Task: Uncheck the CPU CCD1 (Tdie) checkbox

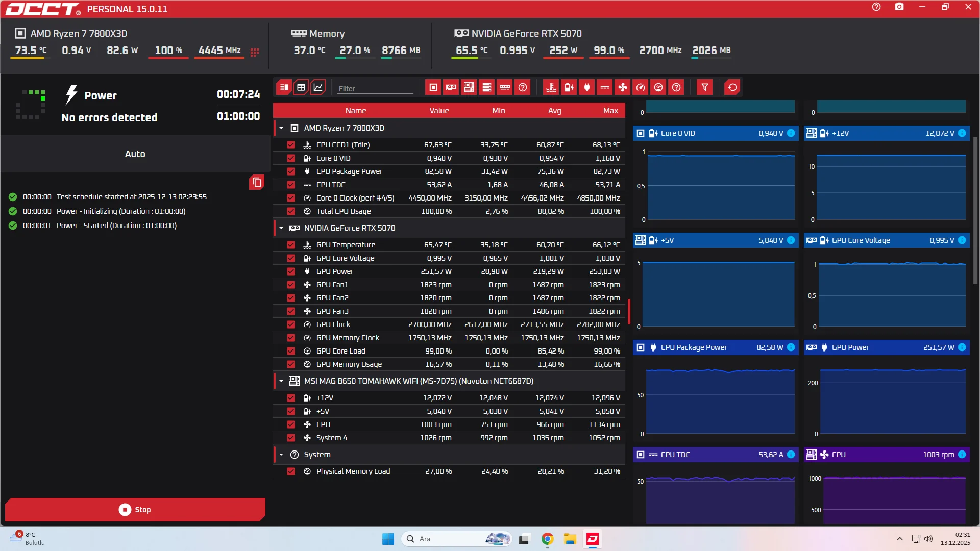Action: click(291, 145)
